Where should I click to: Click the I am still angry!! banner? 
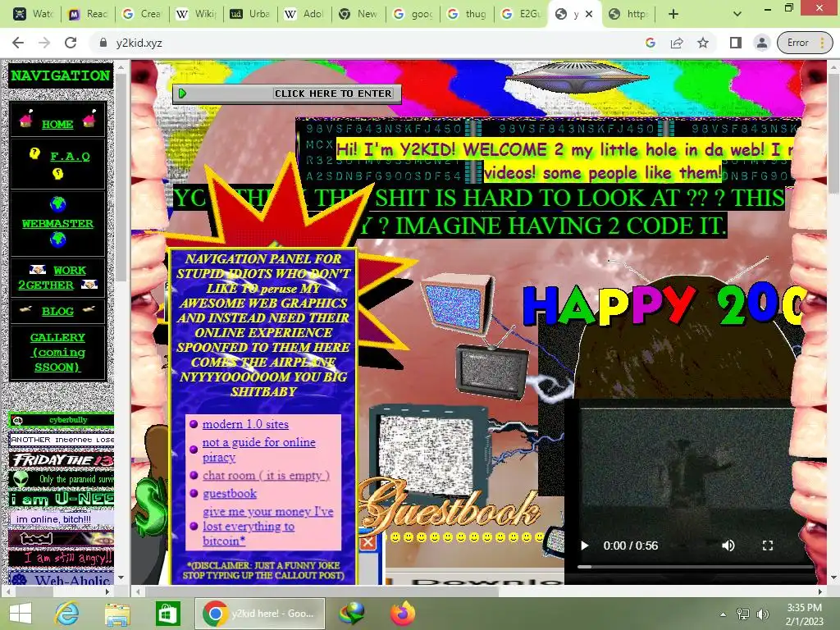(x=62, y=558)
